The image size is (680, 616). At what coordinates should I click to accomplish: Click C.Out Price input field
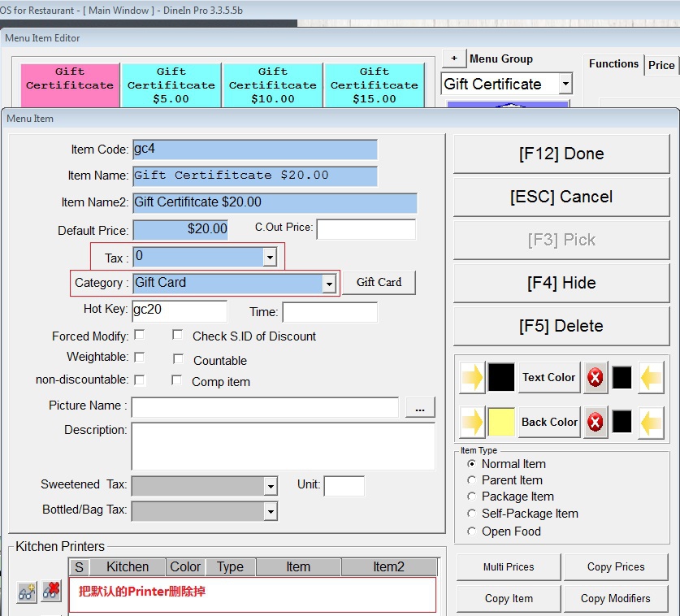pos(366,228)
